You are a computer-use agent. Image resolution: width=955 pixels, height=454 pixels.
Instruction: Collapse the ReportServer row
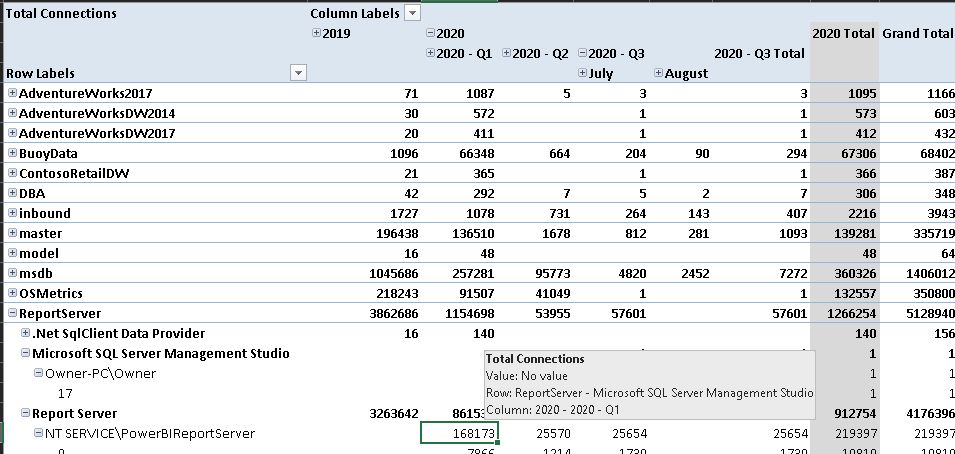(x=13, y=313)
